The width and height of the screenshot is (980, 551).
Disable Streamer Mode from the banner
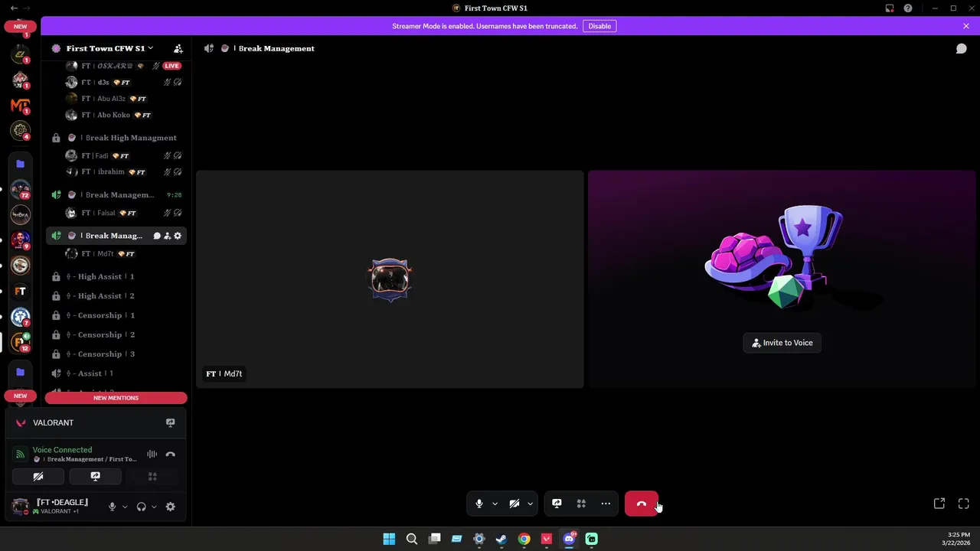(599, 26)
